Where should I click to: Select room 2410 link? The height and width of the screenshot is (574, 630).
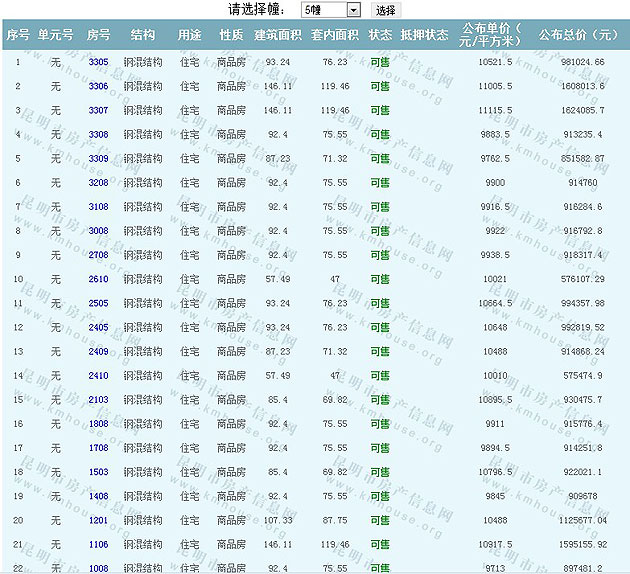tap(98, 375)
